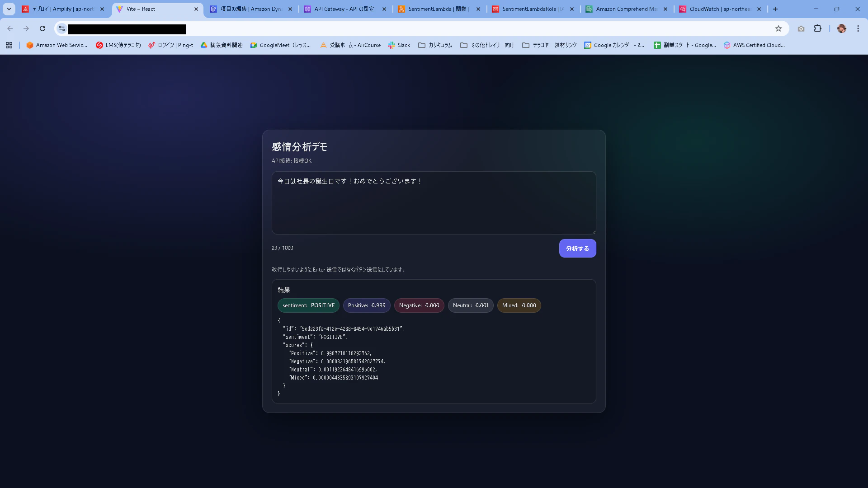Image resolution: width=868 pixels, height=488 pixels.
Task: Click the textarea resize handle
Action: 594,232
